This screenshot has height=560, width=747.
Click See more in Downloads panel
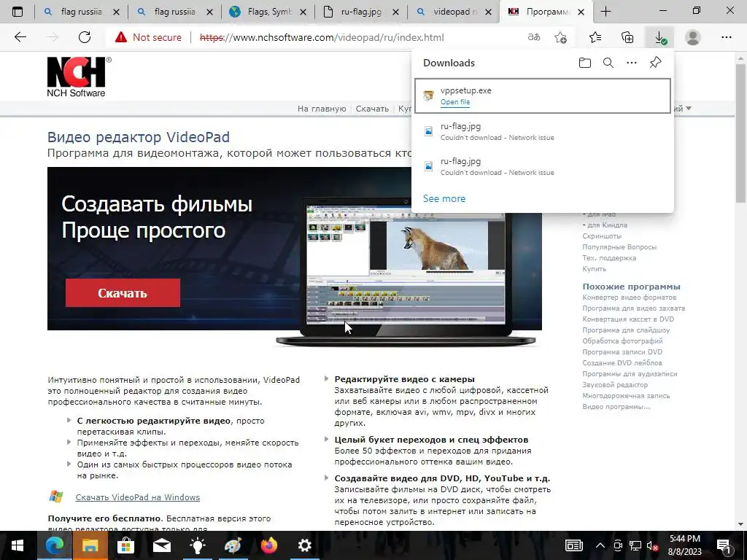coord(444,198)
